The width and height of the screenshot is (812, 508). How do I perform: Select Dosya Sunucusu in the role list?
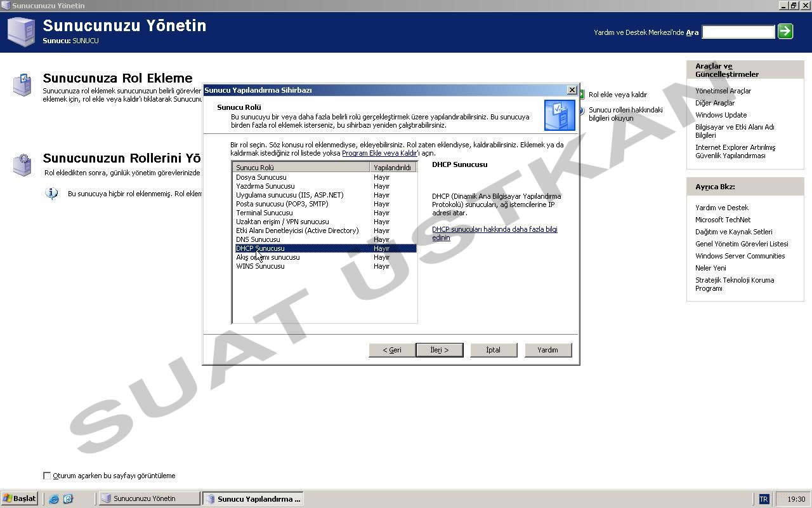click(325, 177)
